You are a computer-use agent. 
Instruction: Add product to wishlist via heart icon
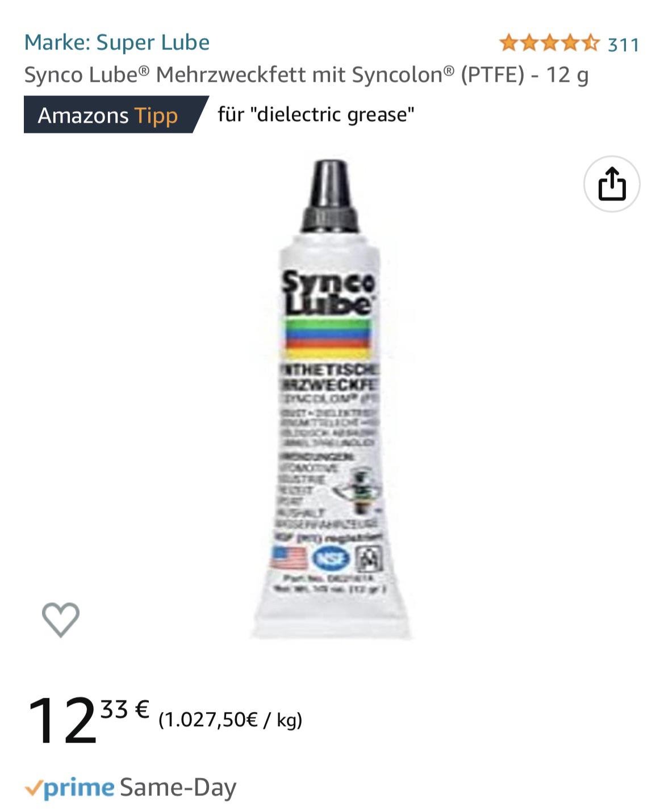tap(61, 619)
